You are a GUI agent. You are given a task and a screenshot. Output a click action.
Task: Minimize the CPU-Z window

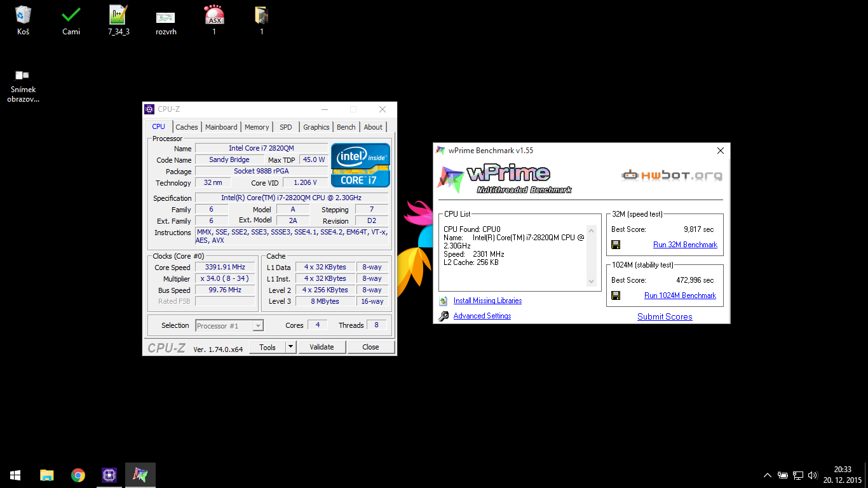click(x=324, y=109)
